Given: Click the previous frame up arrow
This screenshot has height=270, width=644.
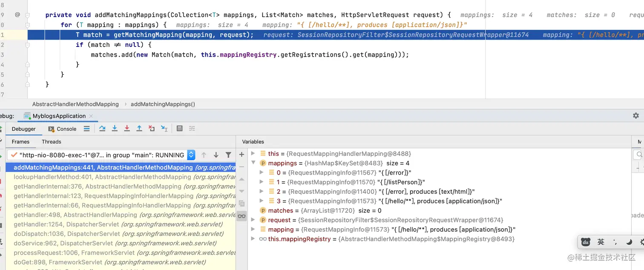Looking at the screenshot, I should coord(204,155).
